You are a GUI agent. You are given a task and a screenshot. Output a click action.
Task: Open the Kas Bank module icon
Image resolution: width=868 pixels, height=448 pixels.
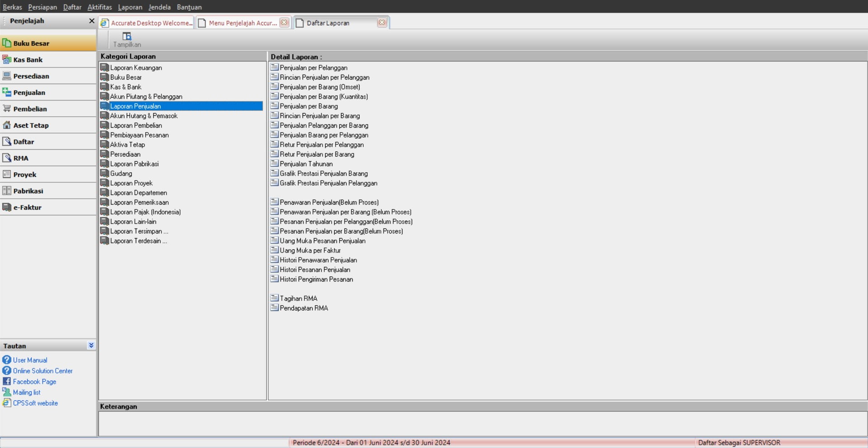[7, 60]
